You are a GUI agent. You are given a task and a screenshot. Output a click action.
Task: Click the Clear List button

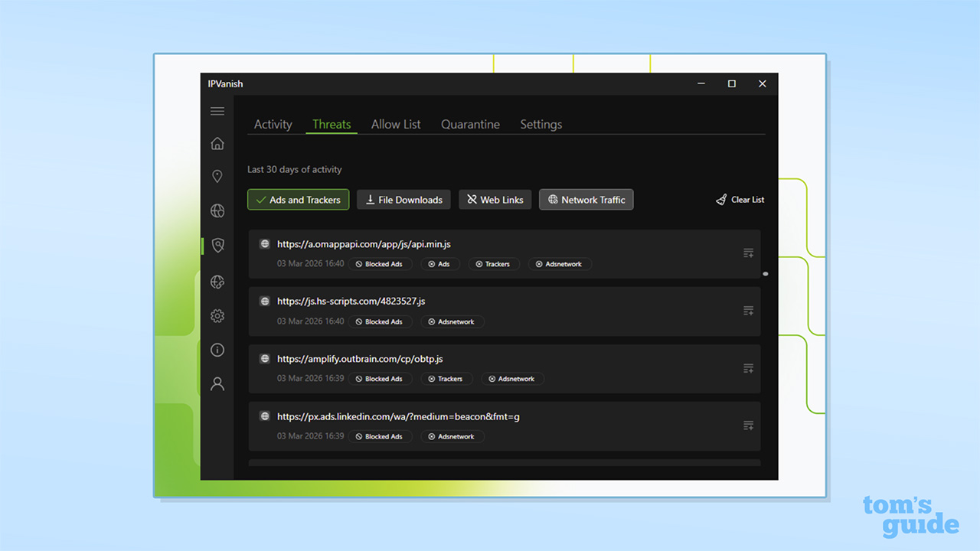click(746, 199)
